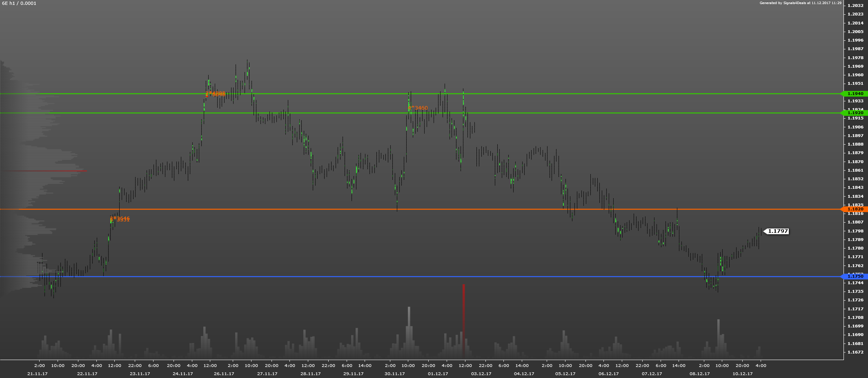868x378 pixels.
Task: Click the orange 3460 annotation on the chart
Action: point(418,108)
